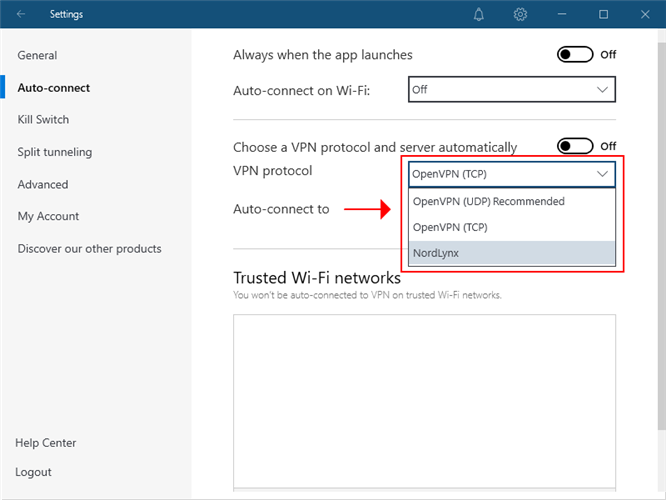Image resolution: width=666 pixels, height=500 pixels.
Task: Go to Kill Switch settings
Action: tap(43, 120)
